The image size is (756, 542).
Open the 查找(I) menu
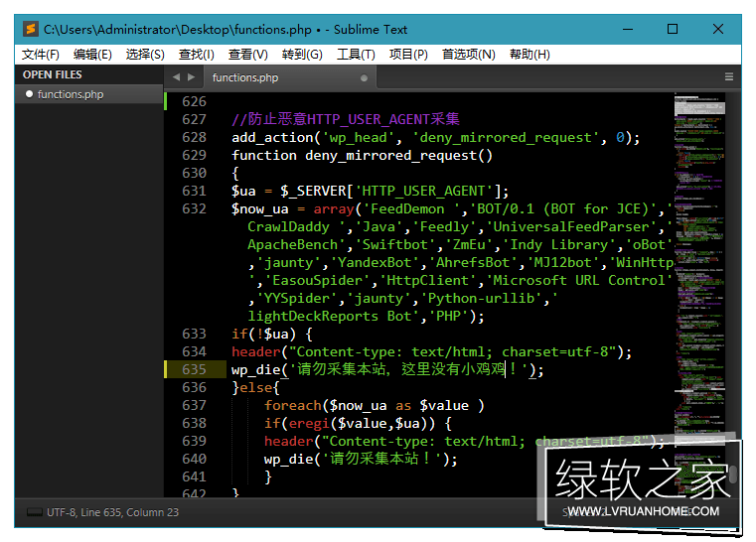point(196,54)
